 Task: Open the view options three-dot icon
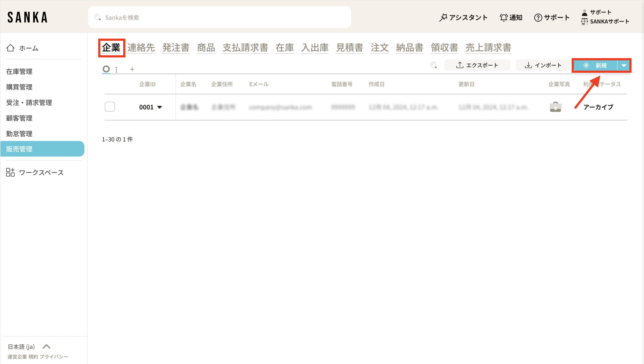click(116, 69)
